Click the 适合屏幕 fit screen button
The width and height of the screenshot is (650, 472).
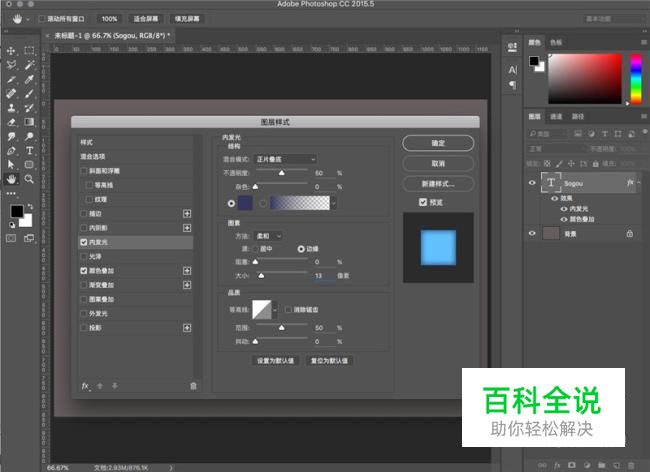[146, 19]
